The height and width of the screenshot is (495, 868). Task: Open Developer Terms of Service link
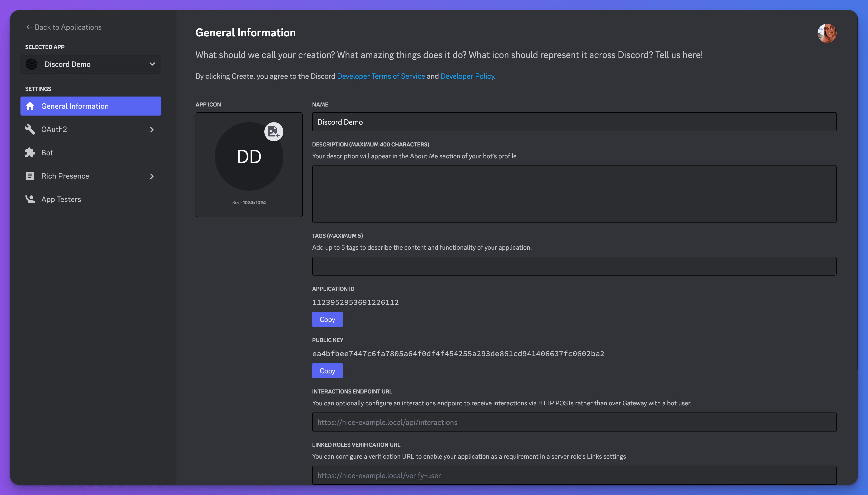[381, 76]
